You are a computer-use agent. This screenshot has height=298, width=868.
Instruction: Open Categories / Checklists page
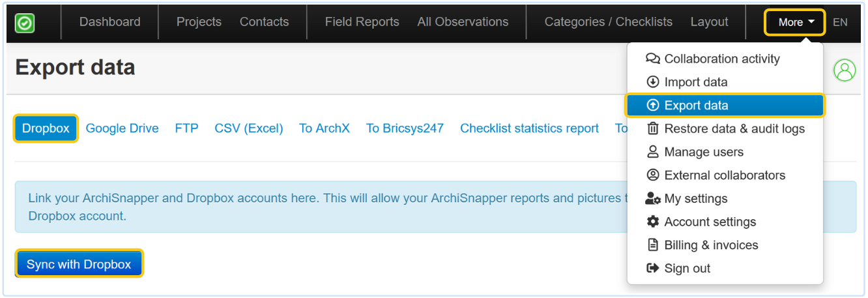608,22
